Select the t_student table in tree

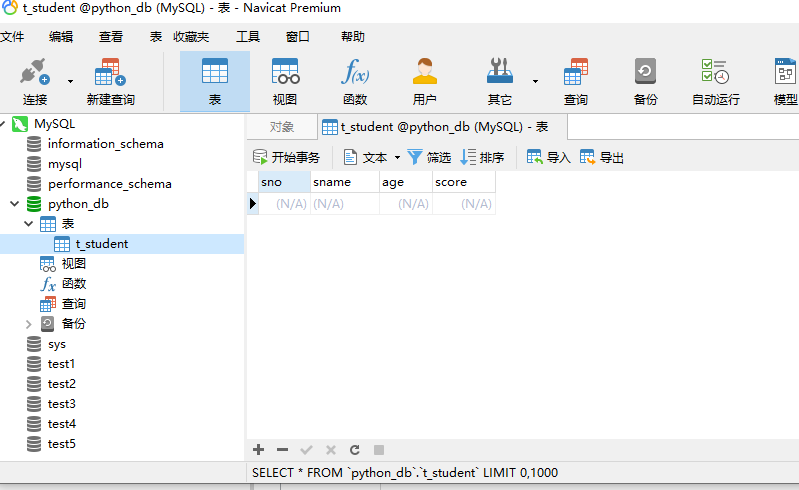pos(101,244)
